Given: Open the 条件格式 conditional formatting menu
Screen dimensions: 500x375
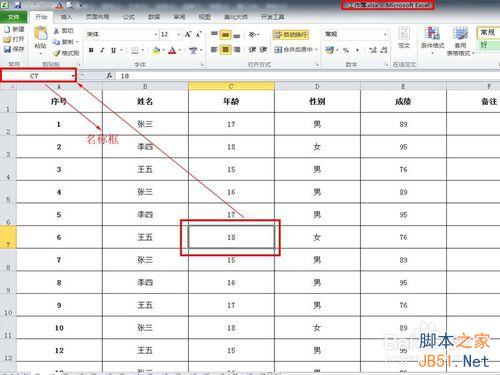Looking at the screenshot, I should pyautogui.click(x=432, y=41).
